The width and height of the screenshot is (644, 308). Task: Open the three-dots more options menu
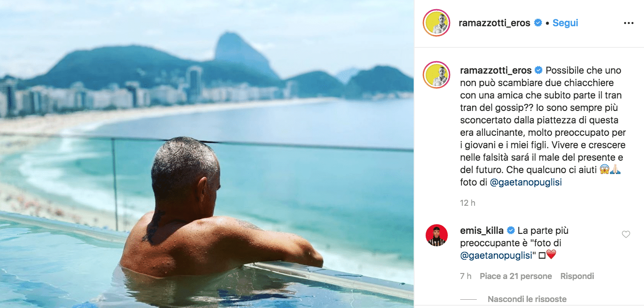tap(628, 23)
